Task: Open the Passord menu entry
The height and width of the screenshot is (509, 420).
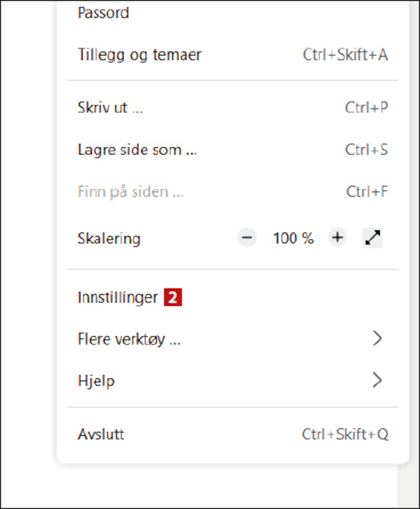Action: pos(103,13)
